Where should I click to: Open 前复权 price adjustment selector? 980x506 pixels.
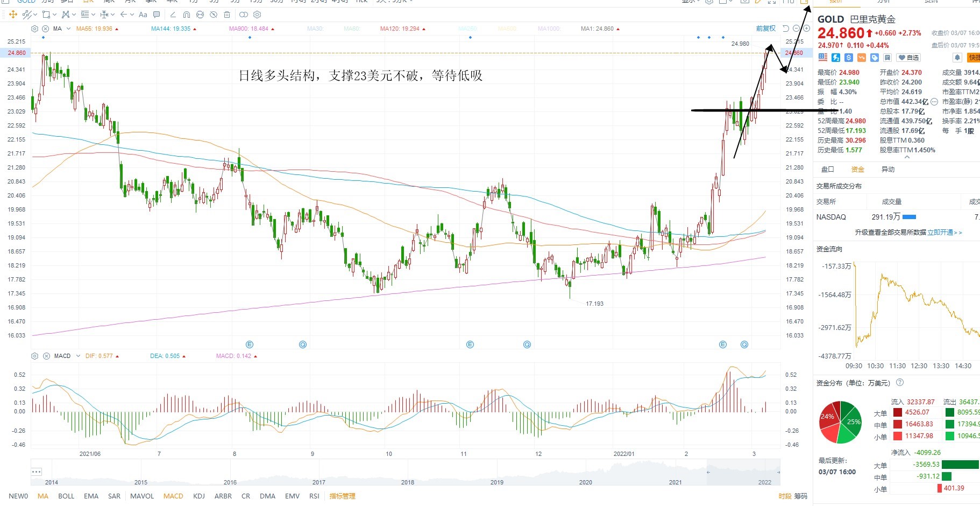(766, 29)
